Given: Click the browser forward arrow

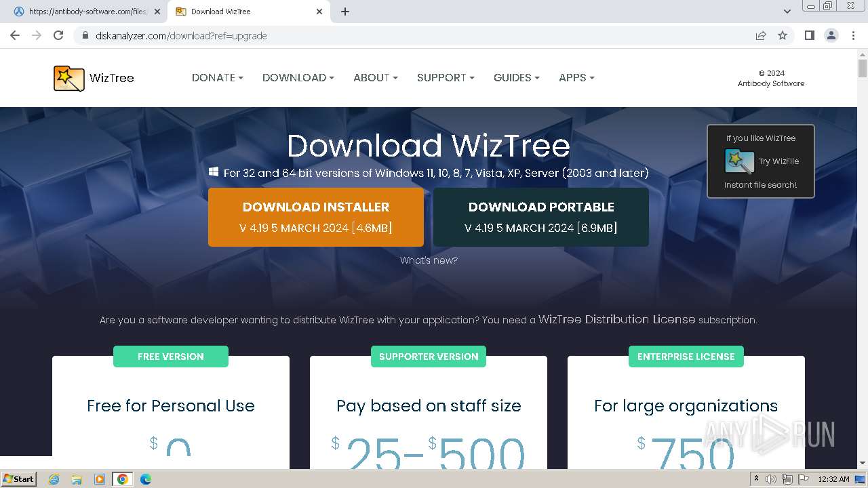Looking at the screenshot, I should tap(37, 35).
